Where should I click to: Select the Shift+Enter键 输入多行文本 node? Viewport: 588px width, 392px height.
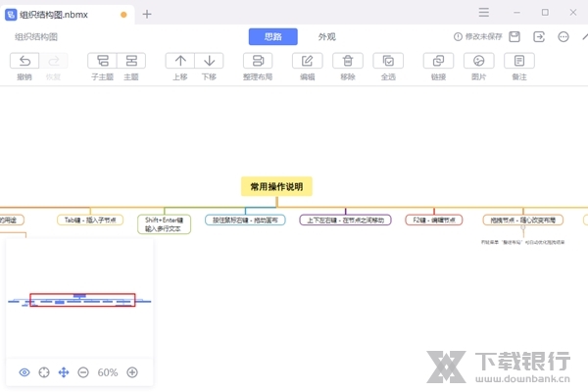pos(165,224)
